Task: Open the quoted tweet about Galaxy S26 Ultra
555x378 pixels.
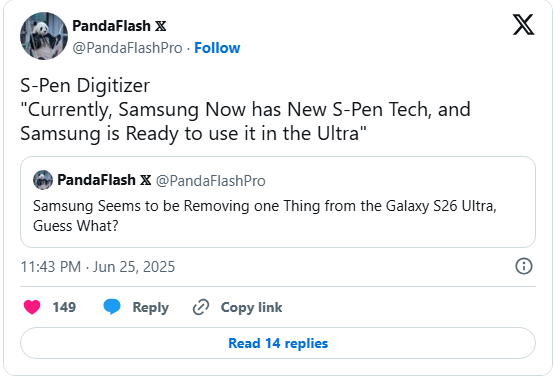Action: click(278, 202)
